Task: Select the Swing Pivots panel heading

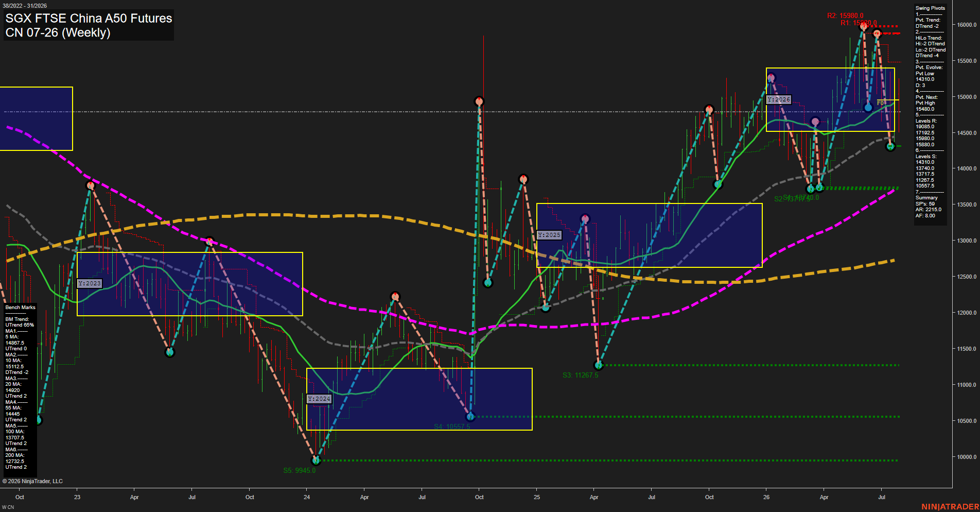Action: point(930,8)
